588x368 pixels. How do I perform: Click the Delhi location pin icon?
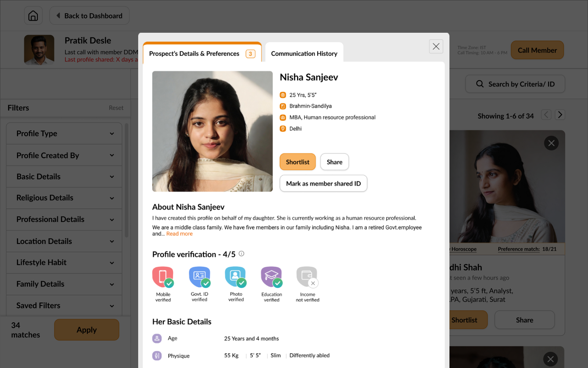tap(283, 129)
